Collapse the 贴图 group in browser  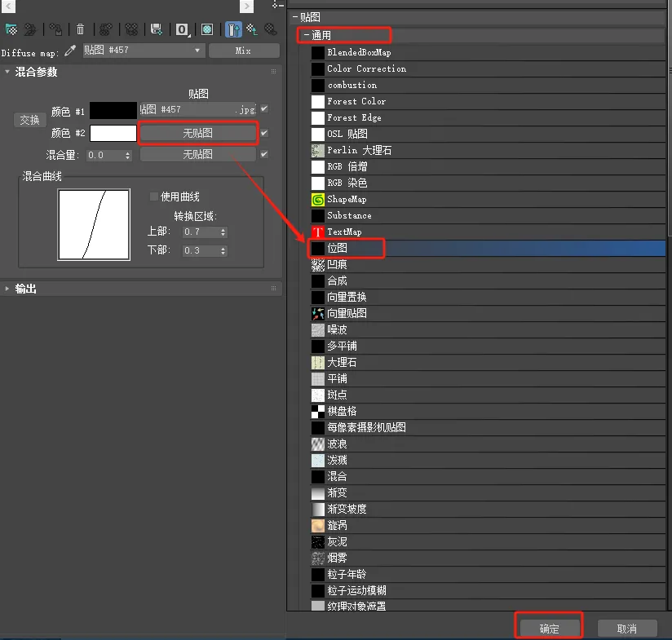point(295,17)
